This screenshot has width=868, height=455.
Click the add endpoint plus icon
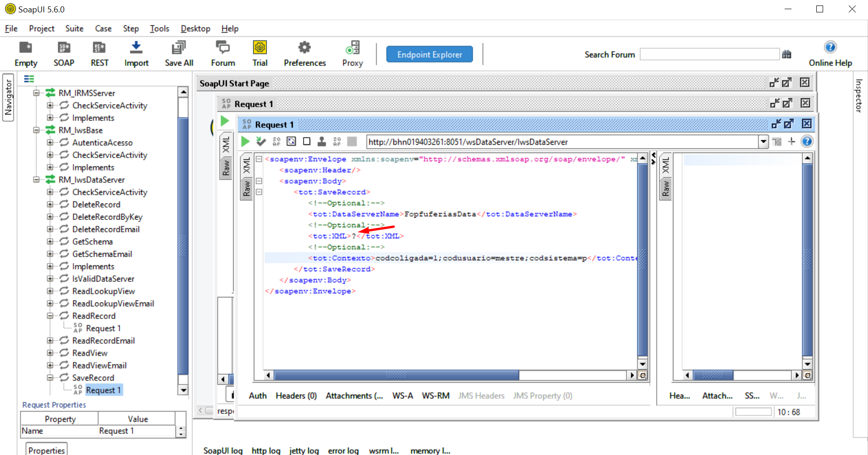point(792,142)
